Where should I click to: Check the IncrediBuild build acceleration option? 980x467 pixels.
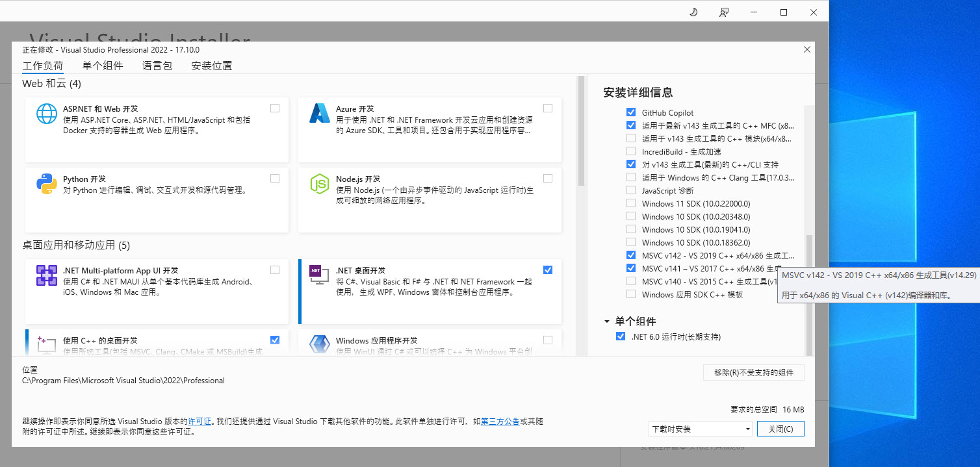click(631, 151)
